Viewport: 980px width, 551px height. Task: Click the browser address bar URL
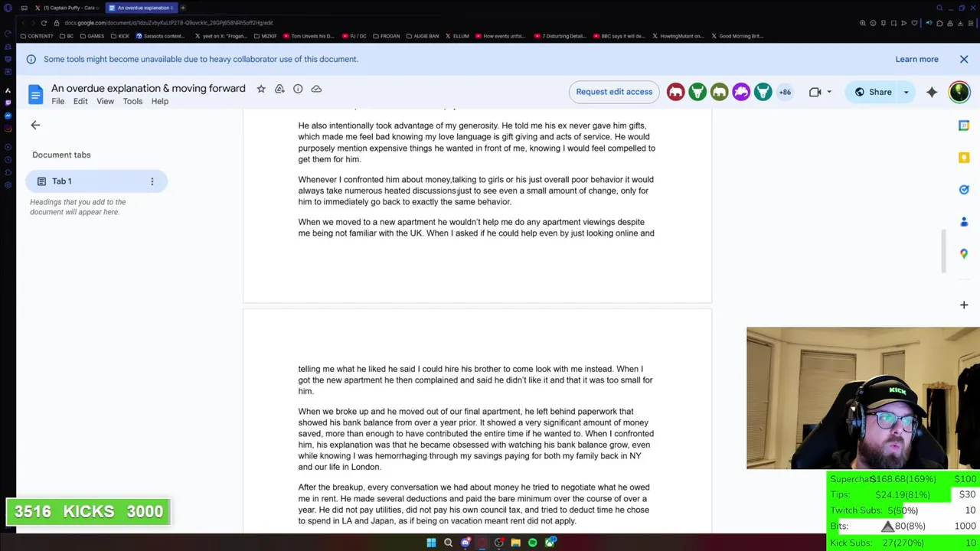[x=168, y=23]
